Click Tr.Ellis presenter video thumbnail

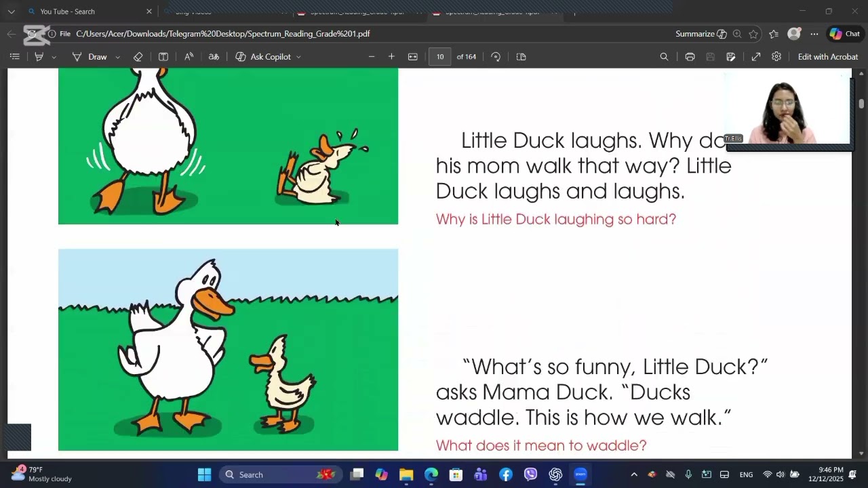pyautogui.click(x=789, y=108)
